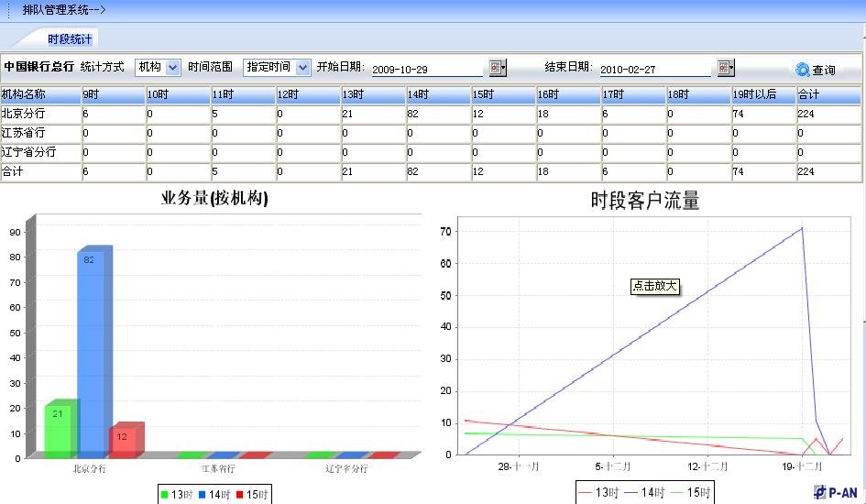Click the 排队管理系统 breadcrumb header
Viewport: 866px width, 504px height.
pyautogui.click(x=63, y=9)
